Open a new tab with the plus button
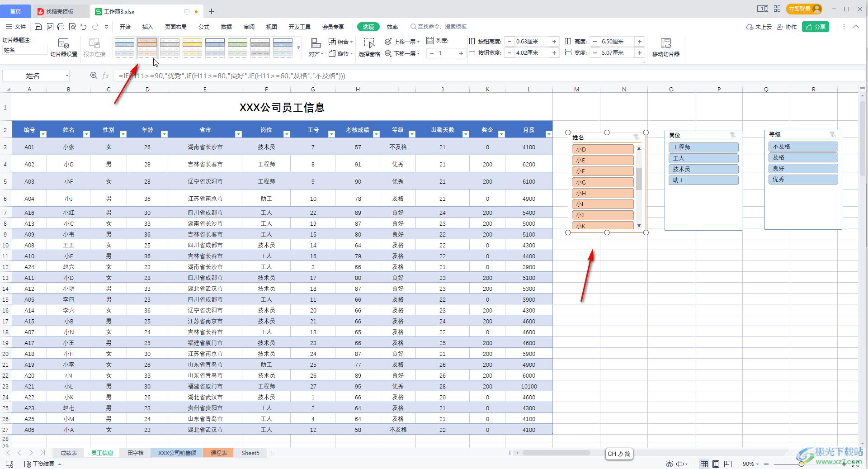Image resolution: width=868 pixels, height=469 pixels. 211,11
